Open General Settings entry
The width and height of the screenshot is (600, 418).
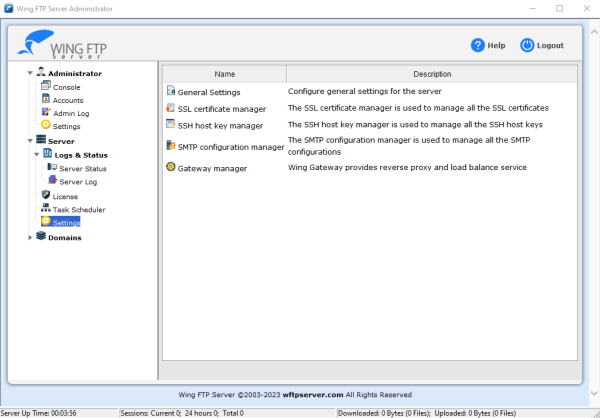(209, 92)
